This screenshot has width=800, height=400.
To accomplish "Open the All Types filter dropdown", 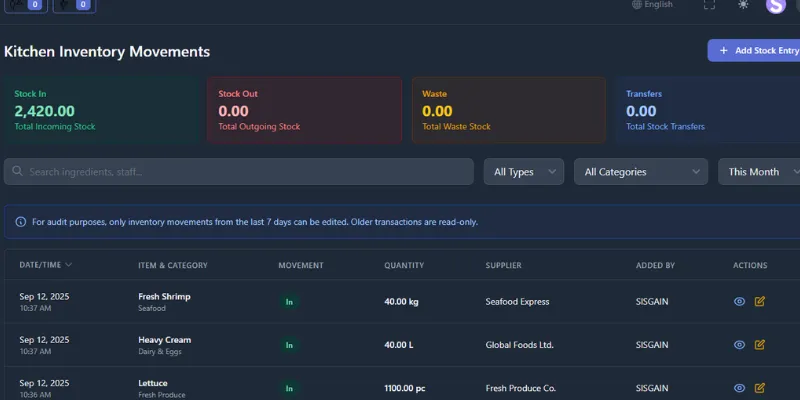I will pyautogui.click(x=524, y=172).
